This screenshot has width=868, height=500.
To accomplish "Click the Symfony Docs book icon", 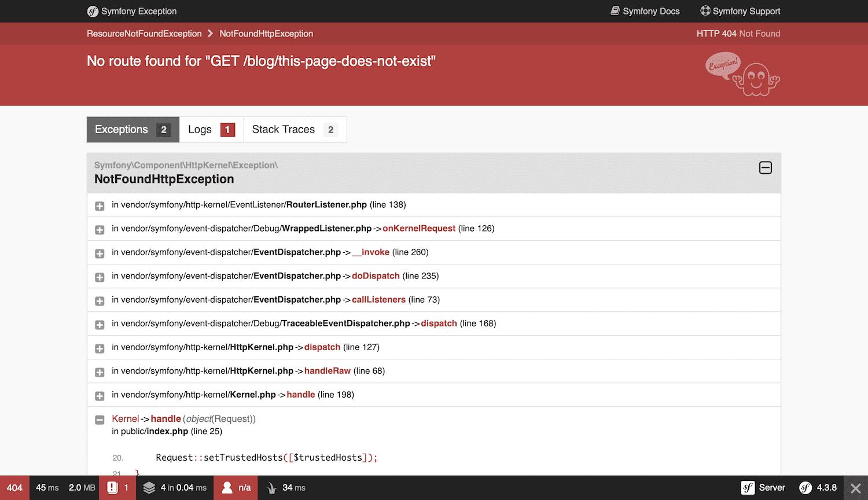I will [x=615, y=11].
